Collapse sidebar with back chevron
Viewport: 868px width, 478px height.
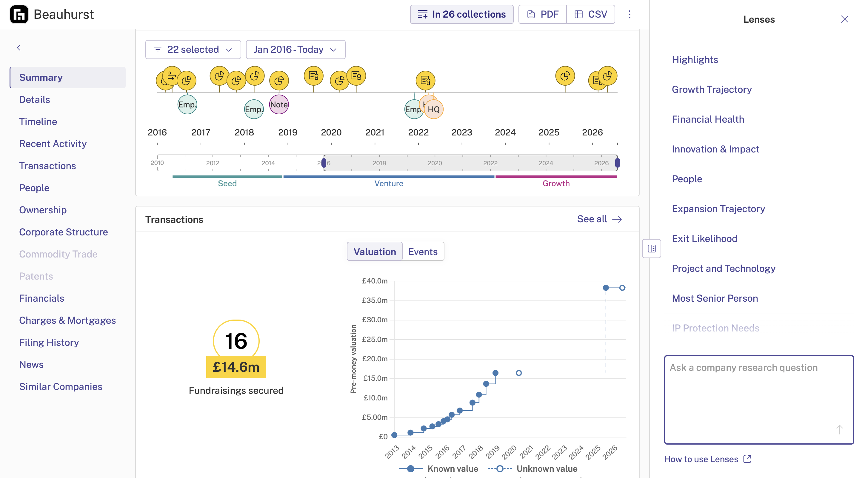point(19,48)
